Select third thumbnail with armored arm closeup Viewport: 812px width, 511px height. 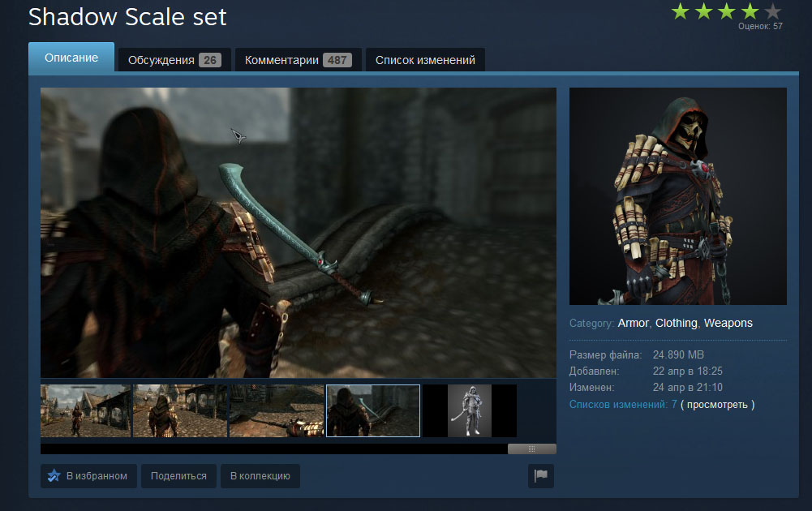coord(277,410)
